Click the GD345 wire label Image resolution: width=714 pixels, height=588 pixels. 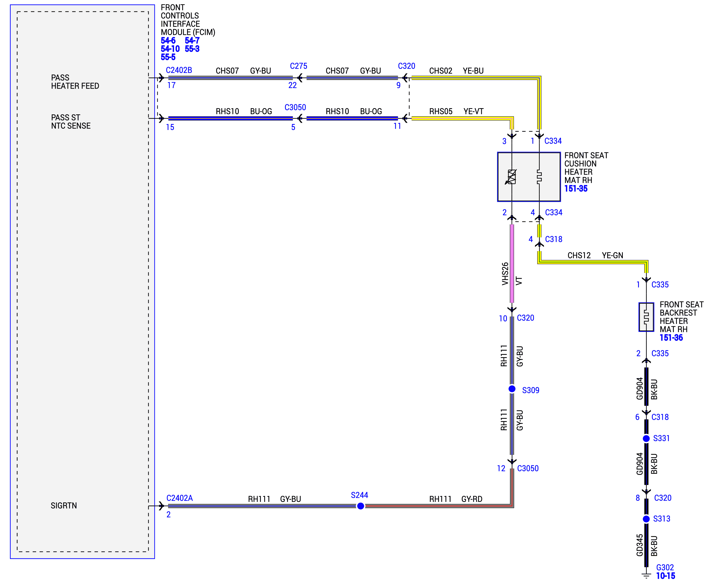[x=639, y=545]
